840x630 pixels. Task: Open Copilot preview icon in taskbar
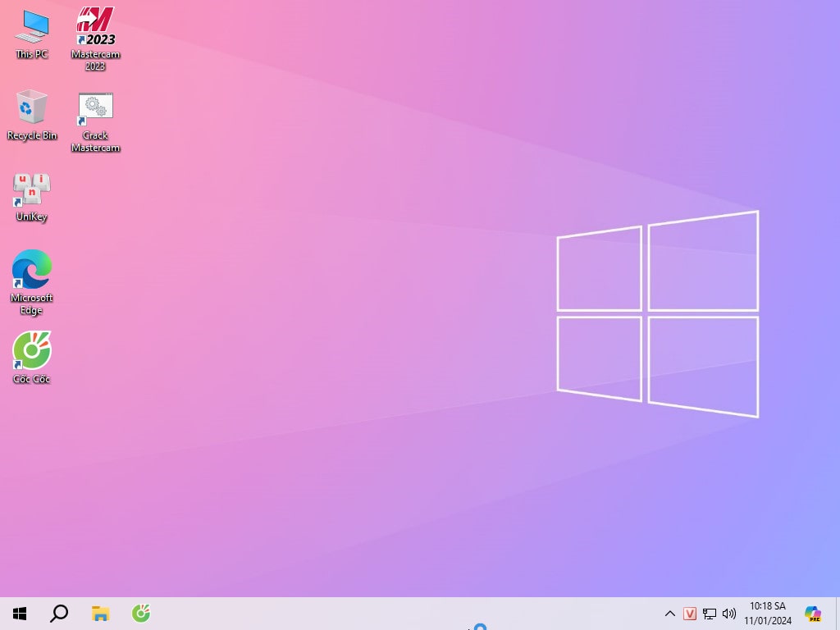coord(813,614)
